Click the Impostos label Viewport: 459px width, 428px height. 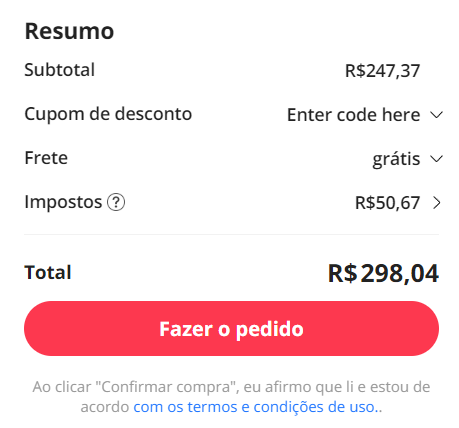[x=63, y=202]
